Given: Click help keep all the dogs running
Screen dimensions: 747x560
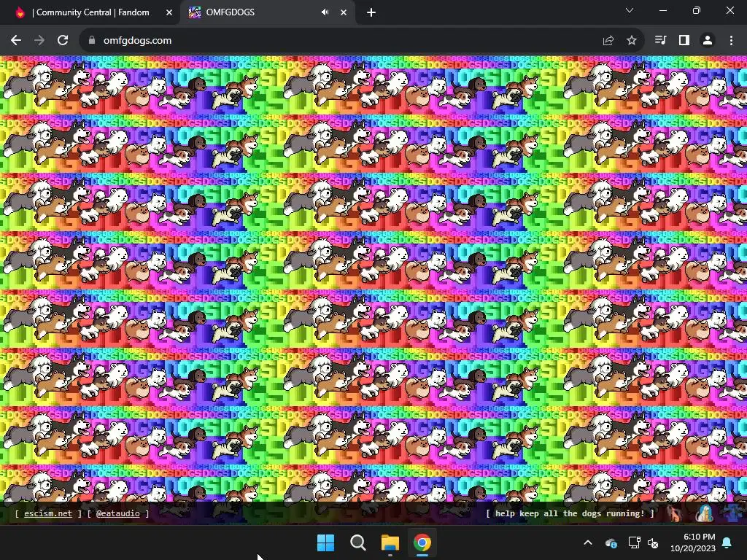Looking at the screenshot, I should 570,513.
